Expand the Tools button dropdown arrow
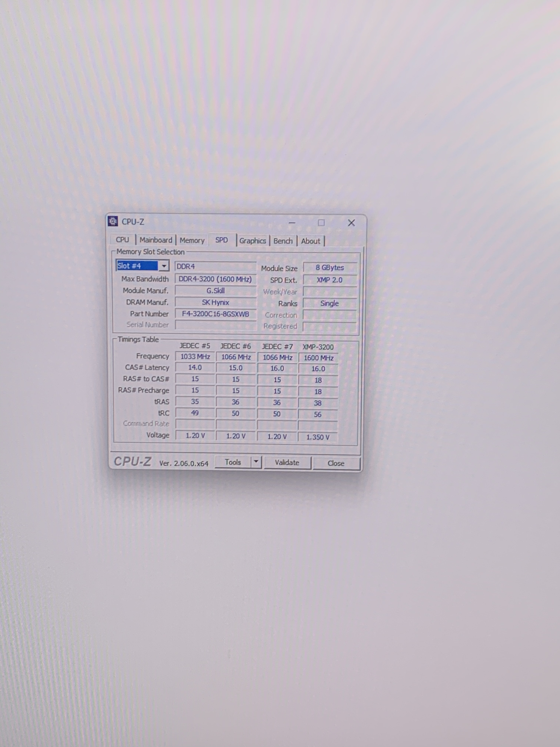The width and height of the screenshot is (560, 747). point(256,462)
